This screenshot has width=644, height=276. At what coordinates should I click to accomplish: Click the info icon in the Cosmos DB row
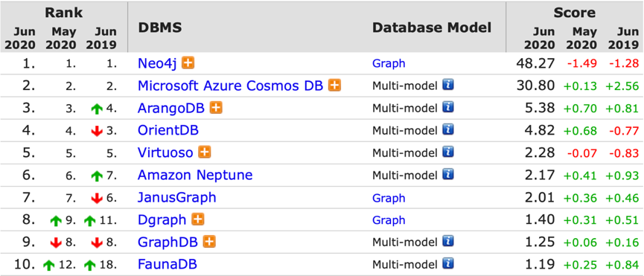pyautogui.click(x=447, y=86)
